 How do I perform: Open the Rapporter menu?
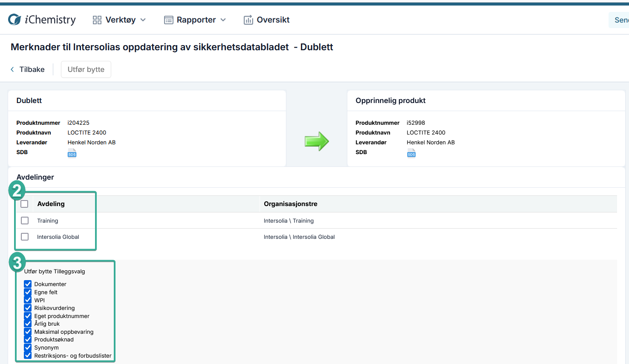pyautogui.click(x=195, y=20)
